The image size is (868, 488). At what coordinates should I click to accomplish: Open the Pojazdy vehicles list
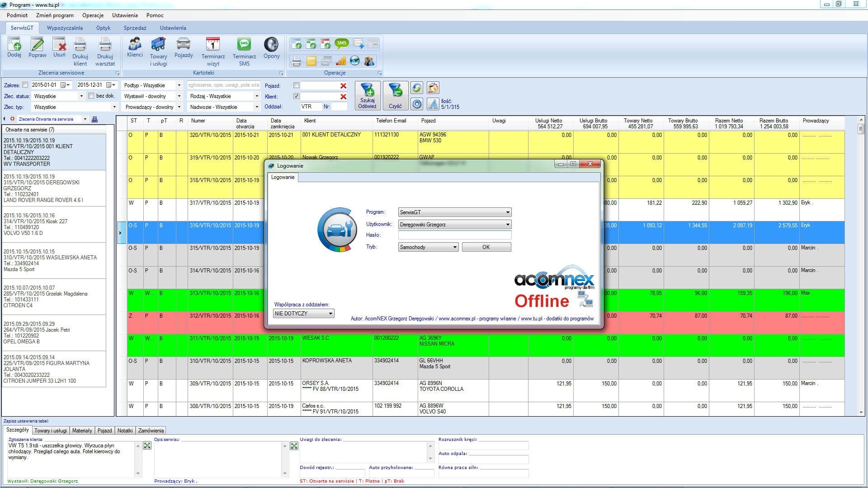coord(184,45)
